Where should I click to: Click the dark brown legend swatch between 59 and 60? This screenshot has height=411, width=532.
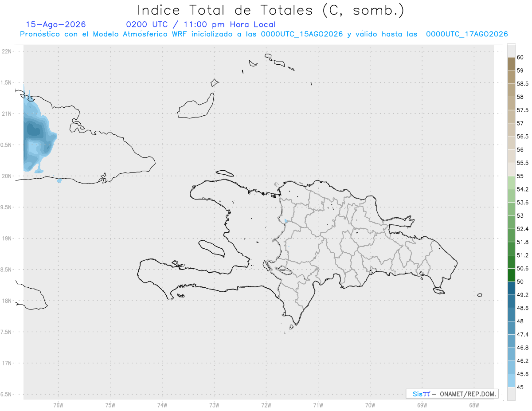coord(511,64)
